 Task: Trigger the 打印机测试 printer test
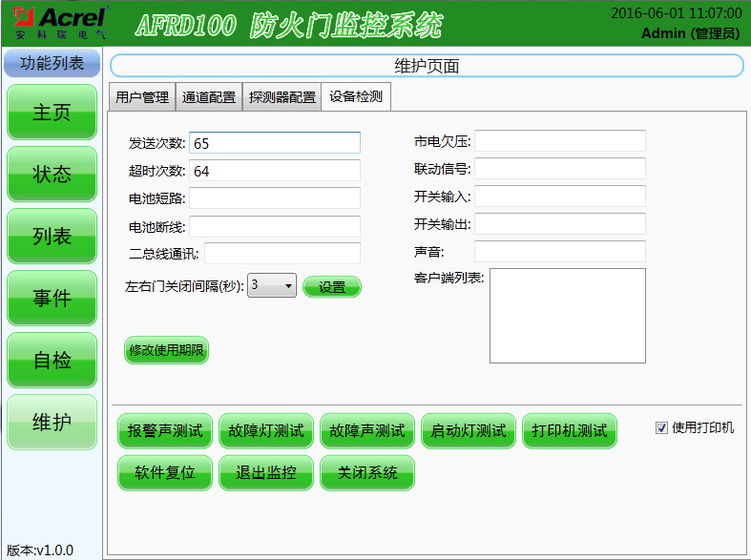click(x=570, y=431)
